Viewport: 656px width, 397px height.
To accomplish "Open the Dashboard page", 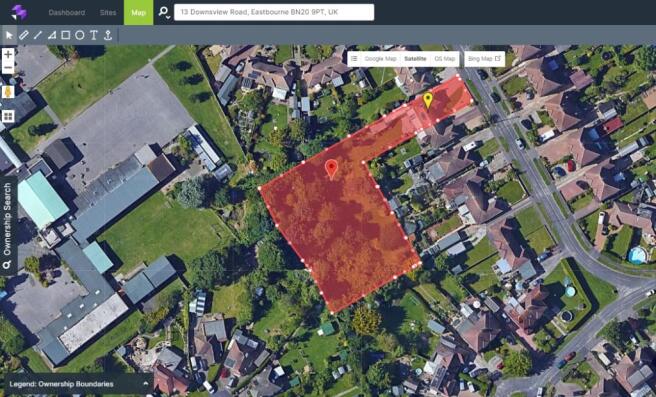I will (x=67, y=13).
